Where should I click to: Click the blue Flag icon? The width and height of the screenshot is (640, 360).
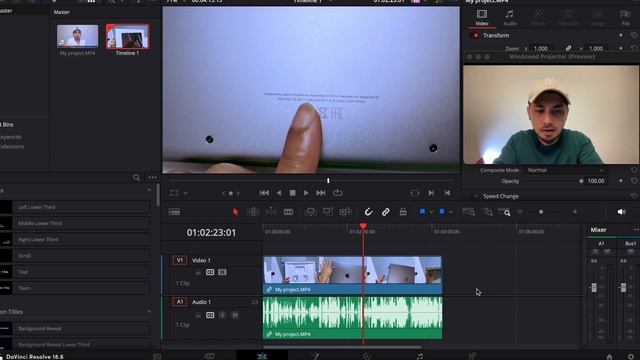click(422, 212)
